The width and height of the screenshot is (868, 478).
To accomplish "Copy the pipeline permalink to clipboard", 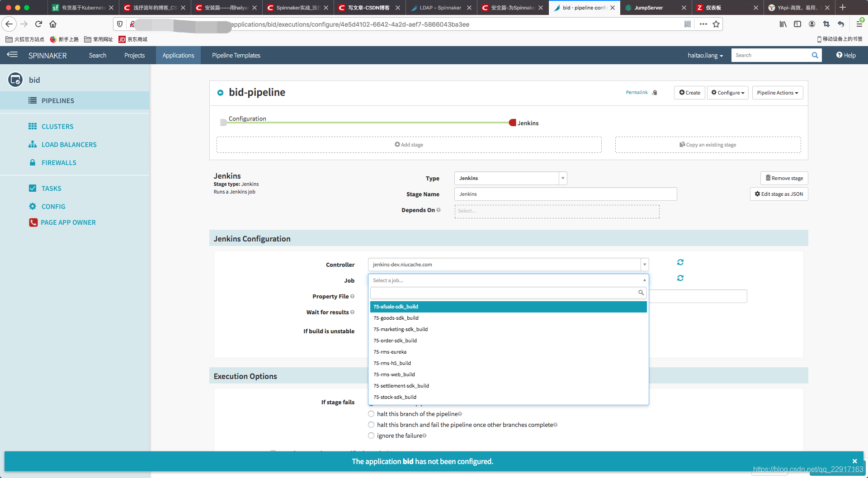I will (x=654, y=92).
